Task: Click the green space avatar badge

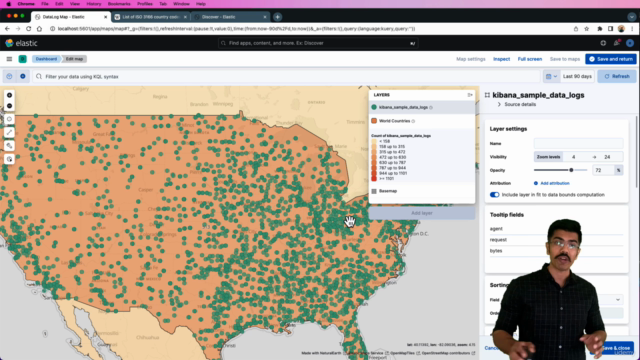Action: [22, 59]
